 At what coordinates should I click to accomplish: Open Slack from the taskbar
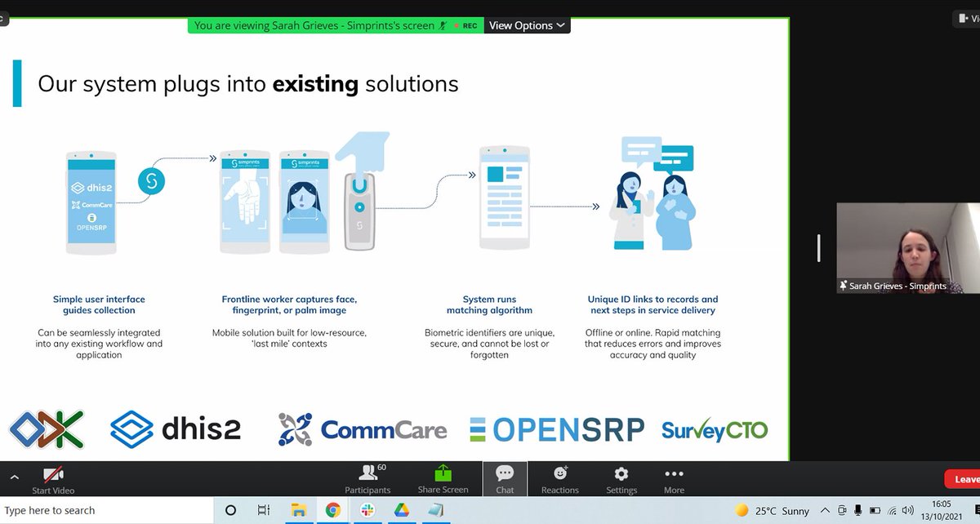click(367, 510)
